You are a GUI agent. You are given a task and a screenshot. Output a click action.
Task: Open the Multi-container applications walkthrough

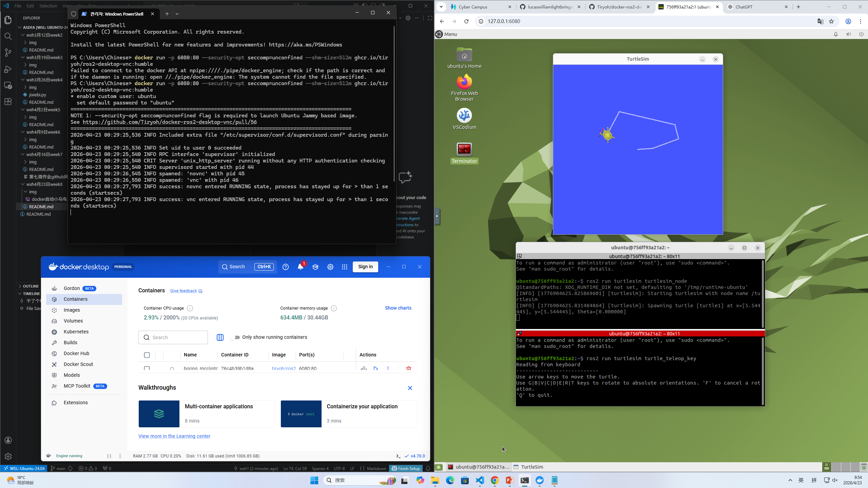pyautogui.click(x=207, y=414)
